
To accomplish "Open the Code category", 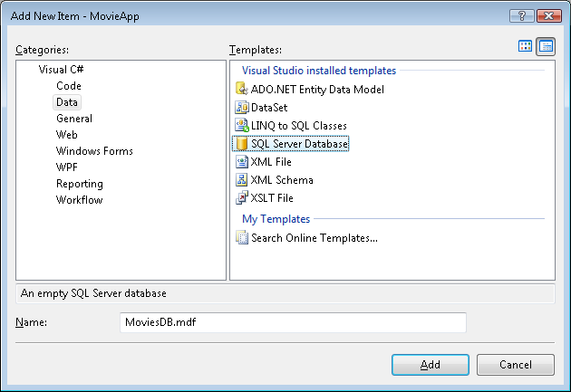I will [x=69, y=86].
